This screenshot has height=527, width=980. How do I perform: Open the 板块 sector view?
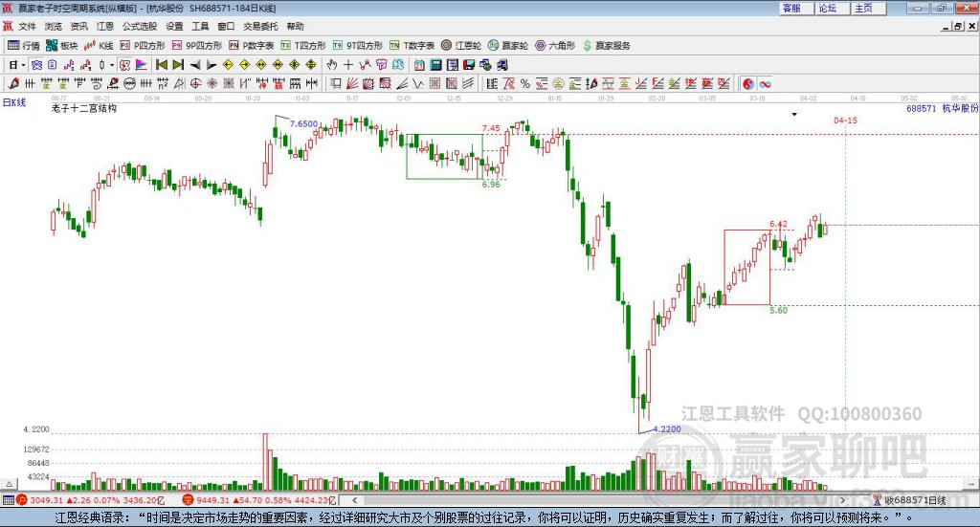(61, 46)
